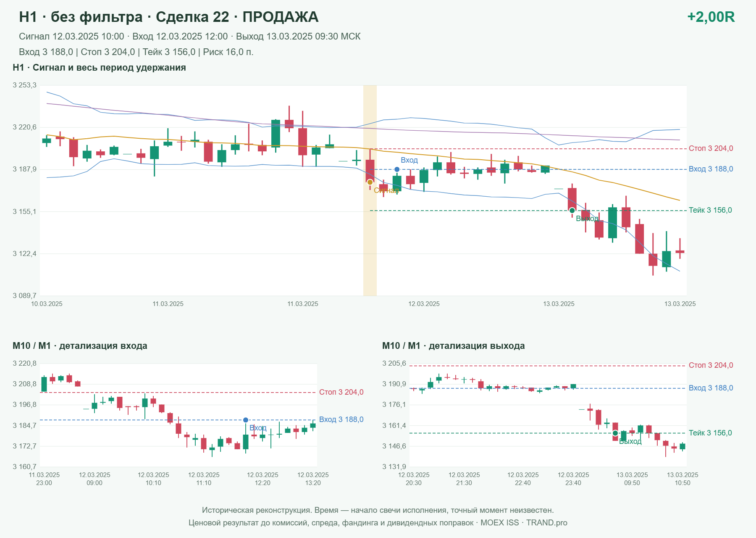Click heading 'M10 / M1 · детализация входа'
The height and width of the screenshot is (538, 756).
tap(80, 346)
